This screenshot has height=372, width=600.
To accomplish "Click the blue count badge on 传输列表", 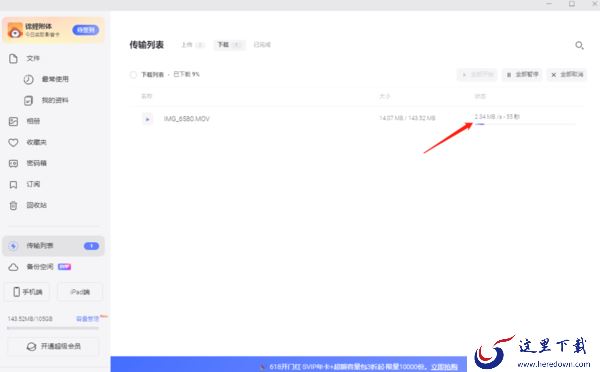I will 91,246.
